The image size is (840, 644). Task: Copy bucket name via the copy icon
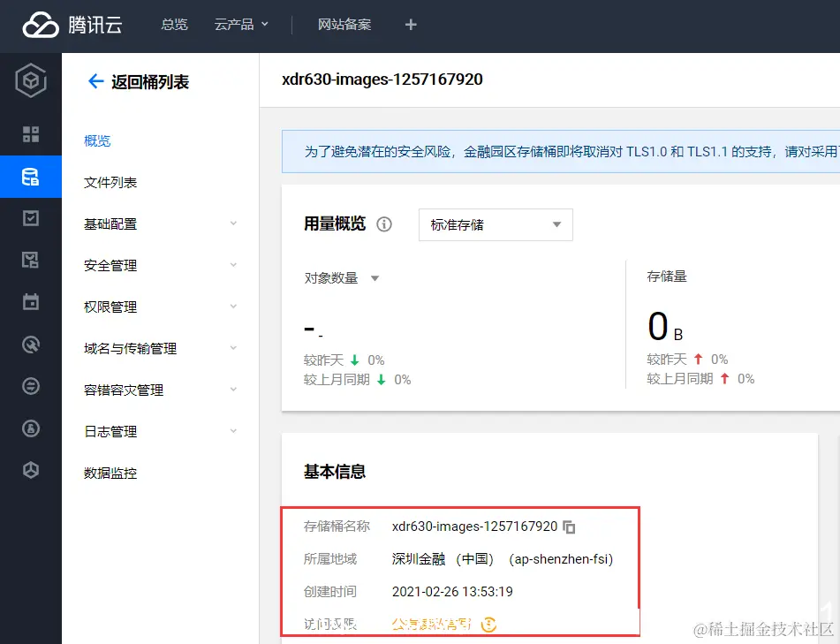569,527
